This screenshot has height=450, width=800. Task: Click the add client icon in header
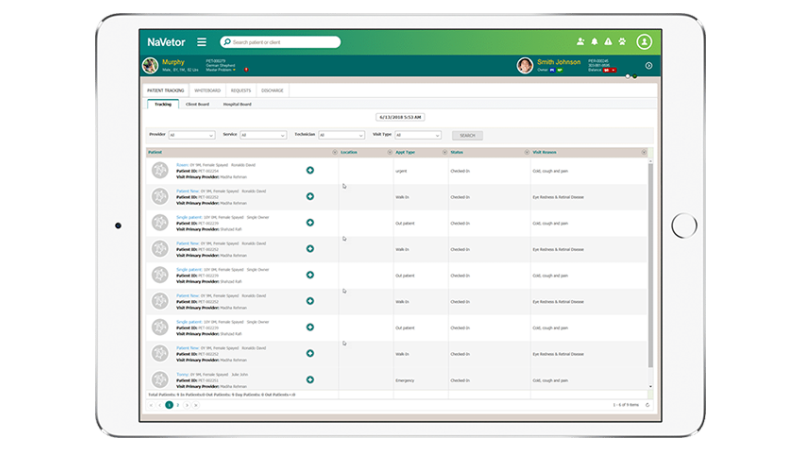[x=580, y=42]
